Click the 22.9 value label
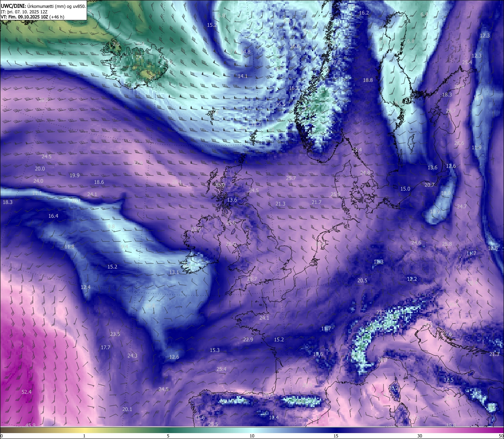The width and height of the screenshot is (504, 439). point(248,339)
